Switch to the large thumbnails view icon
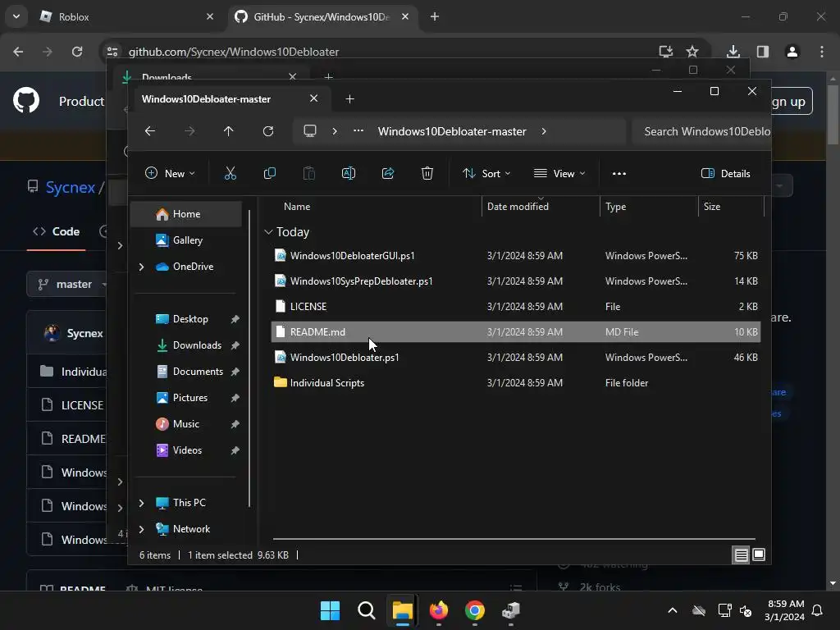This screenshot has height=630, width=840. click(759, 555)
